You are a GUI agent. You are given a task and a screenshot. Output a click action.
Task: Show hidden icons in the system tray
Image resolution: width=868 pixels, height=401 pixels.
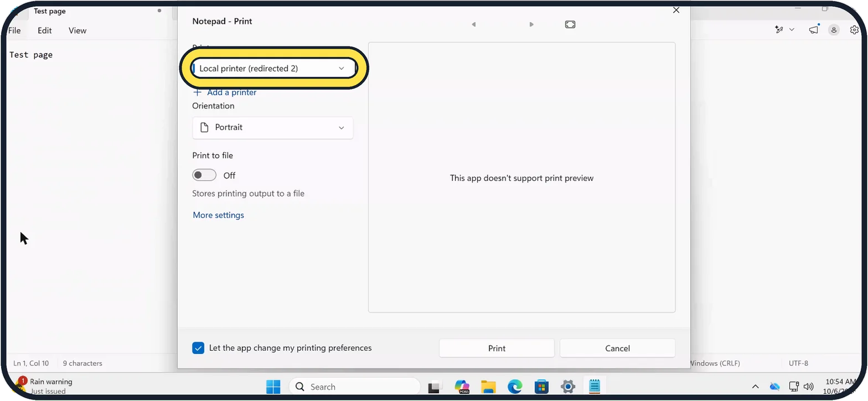click(x=755, y=387)
